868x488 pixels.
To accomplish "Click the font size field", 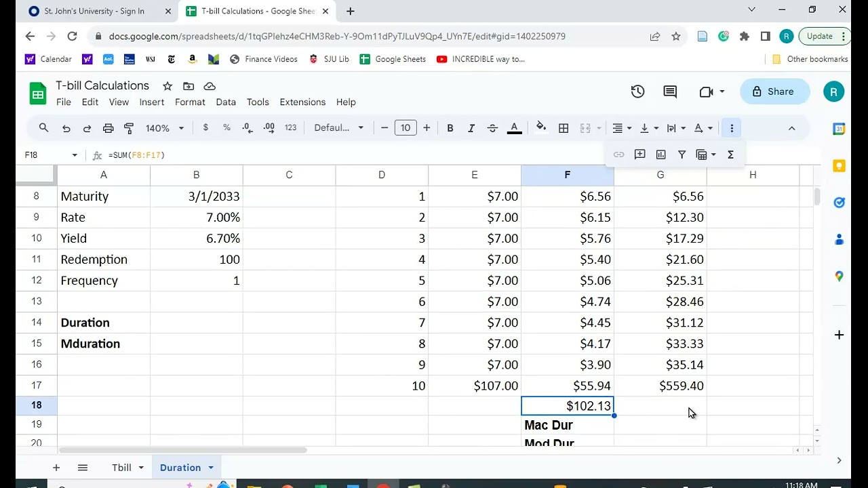I will pyautogui.click(x=406, y=127).
